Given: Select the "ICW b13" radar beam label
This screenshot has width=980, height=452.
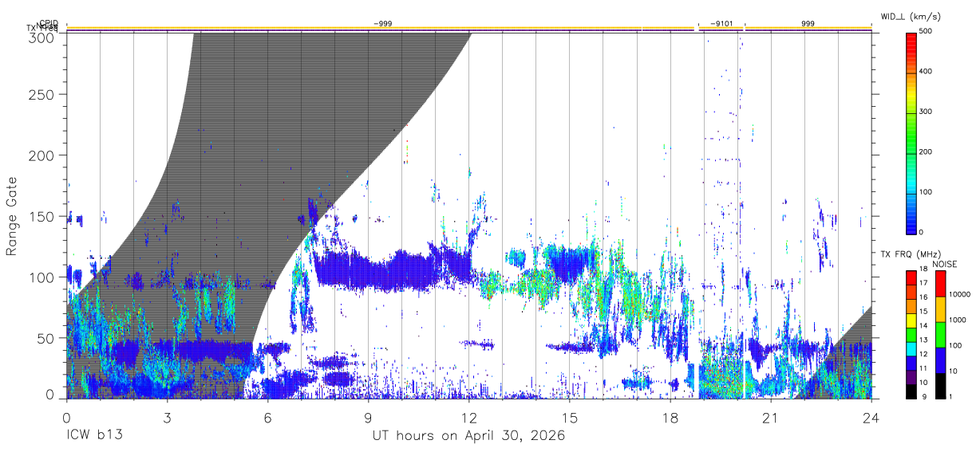Looking at the screenshot, I should [x=94, y=435].
